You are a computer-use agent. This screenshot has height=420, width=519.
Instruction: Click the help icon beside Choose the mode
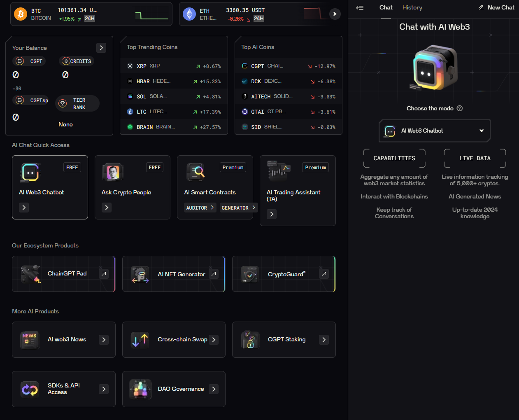click(x=460, y=108)
